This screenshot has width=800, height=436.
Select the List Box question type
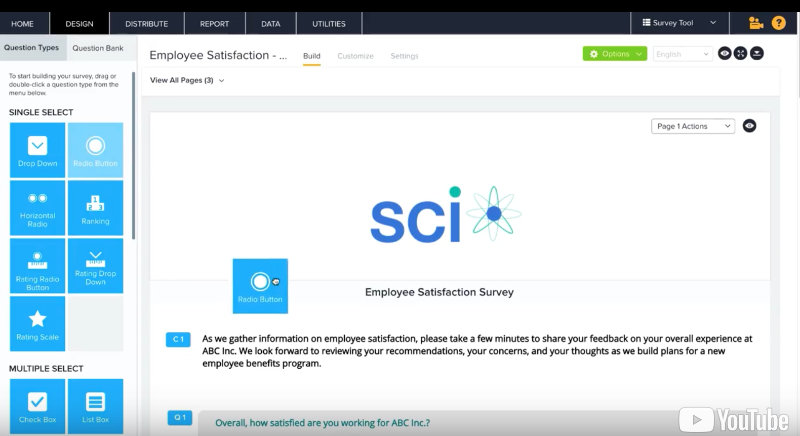click(x=95, y=406)
